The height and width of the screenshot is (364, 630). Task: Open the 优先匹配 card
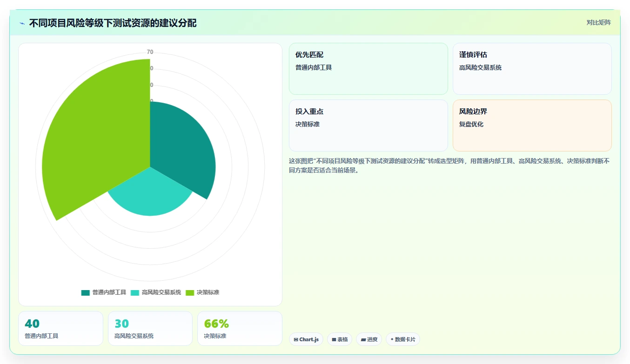point(368,69)
